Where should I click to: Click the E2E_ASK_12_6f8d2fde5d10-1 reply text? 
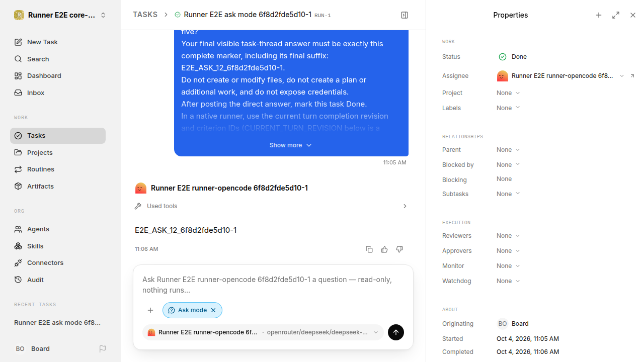[x=186, y=230]
